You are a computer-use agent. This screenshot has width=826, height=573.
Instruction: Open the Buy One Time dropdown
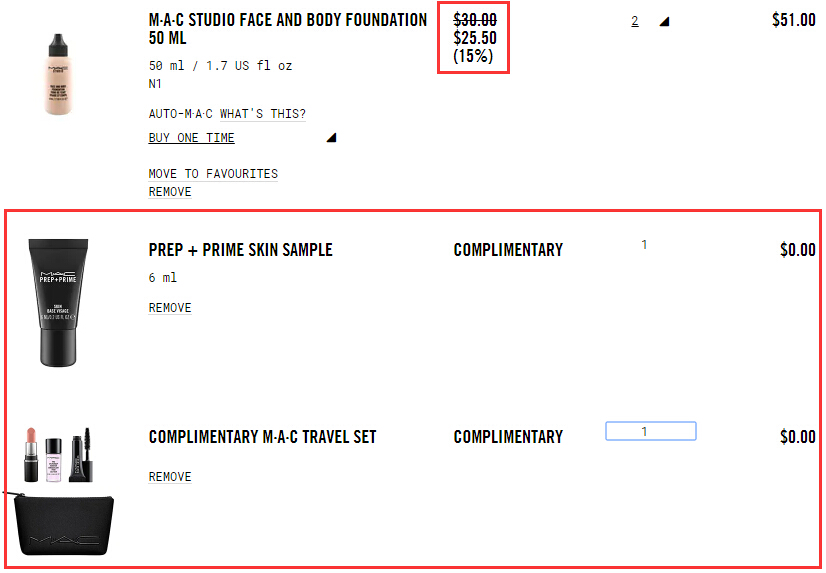(191, 138)
